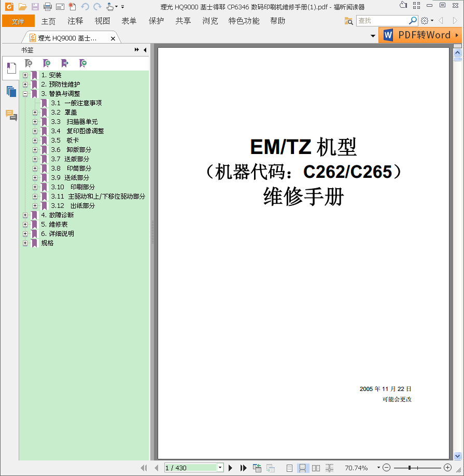Open the quick access toolbar customize arrow

tap(122, 6)
